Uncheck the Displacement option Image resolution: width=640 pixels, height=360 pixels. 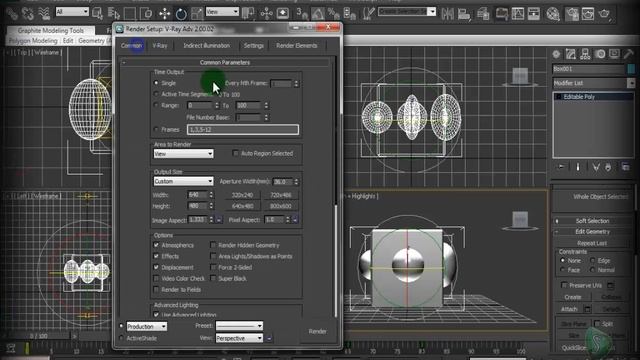click(x=156, y=267)
